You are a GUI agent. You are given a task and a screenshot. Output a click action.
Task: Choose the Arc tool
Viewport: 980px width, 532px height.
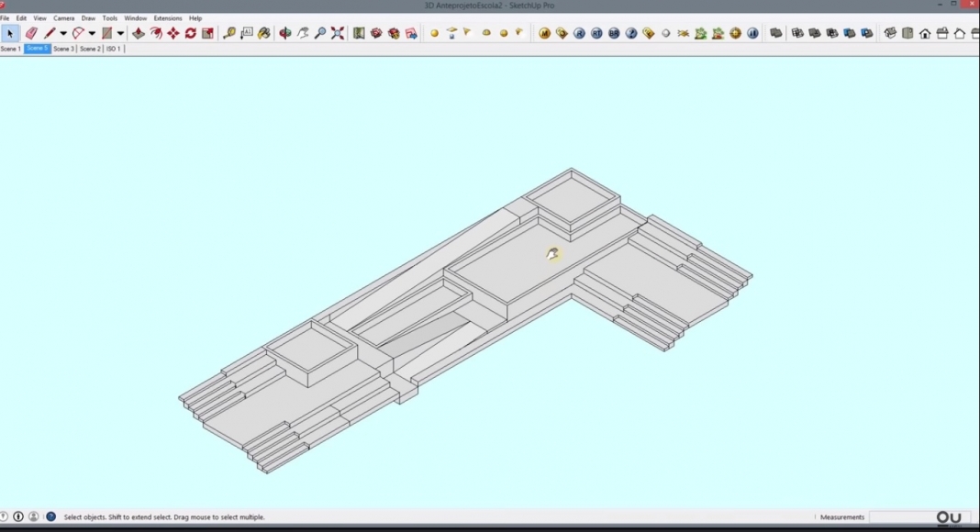79,33
